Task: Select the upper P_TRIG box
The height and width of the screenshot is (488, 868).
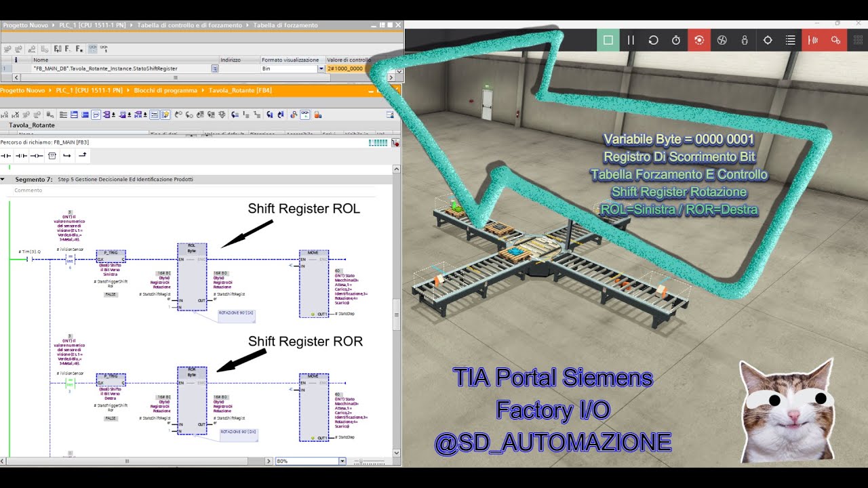Action: (111, 256)
